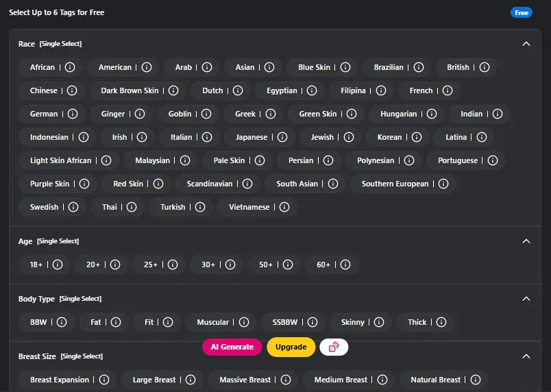Image resolution: width=551 pixels, height=392 pixels.
Task: Collapse the Race section chevron
Action: click(x=526, y=44)
